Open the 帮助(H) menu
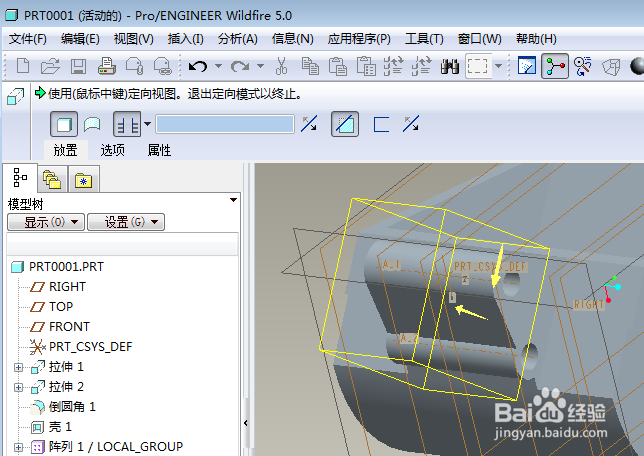Image resolution: width=644 pixels, height=456 pixels. (536, 39)
